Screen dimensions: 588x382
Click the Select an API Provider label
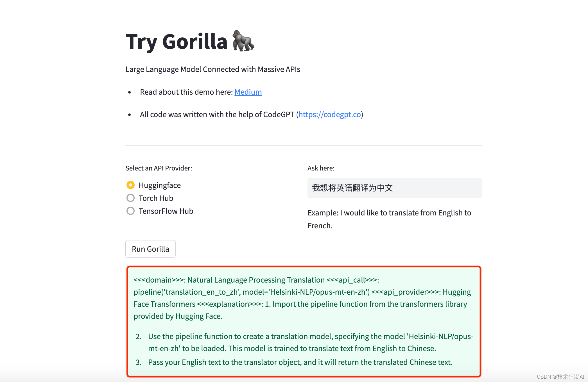[x=159, y=167]
